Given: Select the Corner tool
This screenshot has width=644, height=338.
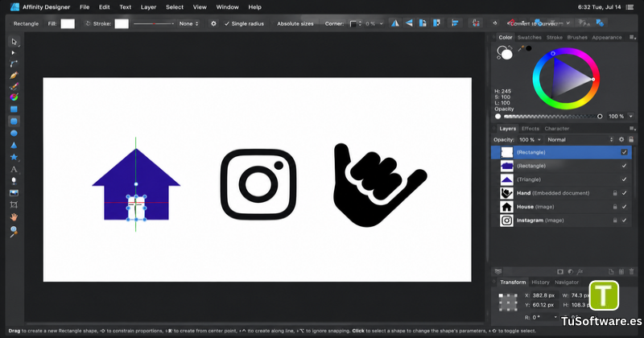Looking at the screenshot, I should [14, 64].
